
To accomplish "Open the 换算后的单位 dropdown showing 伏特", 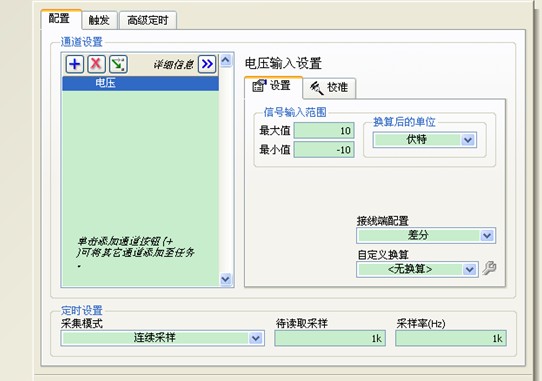I will pyautogui.click(x=425, y=140).
